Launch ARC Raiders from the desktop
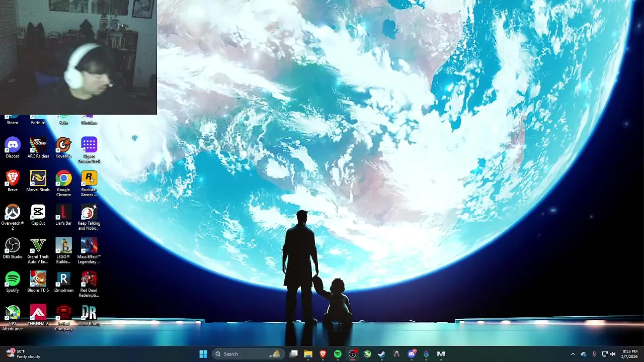 tap(38, 147)
